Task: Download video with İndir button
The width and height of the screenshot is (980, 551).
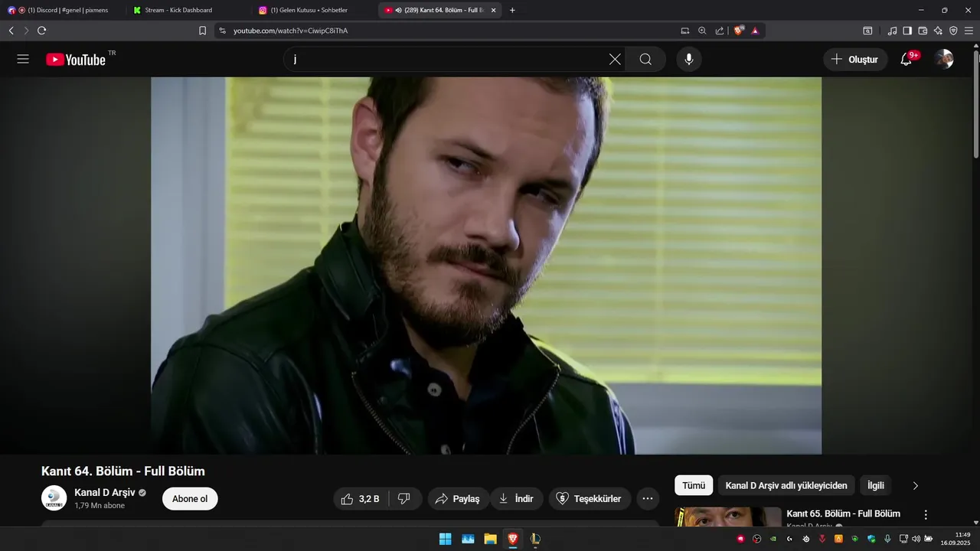Action: [516, 499]
